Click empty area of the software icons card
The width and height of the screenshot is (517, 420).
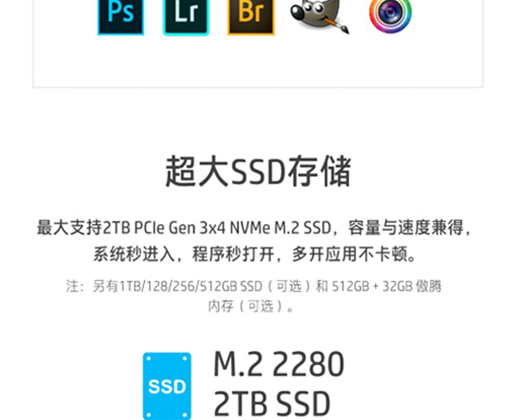tap(258, 63)
